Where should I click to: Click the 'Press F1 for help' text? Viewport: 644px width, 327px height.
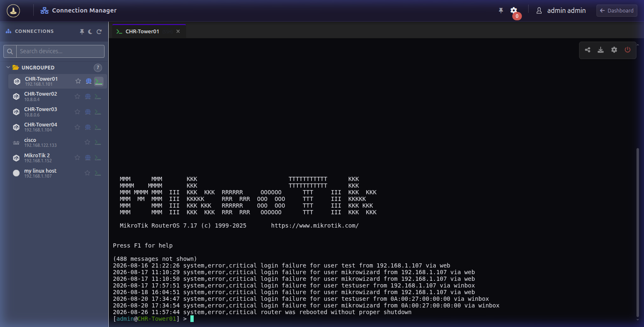click(142, 245)
